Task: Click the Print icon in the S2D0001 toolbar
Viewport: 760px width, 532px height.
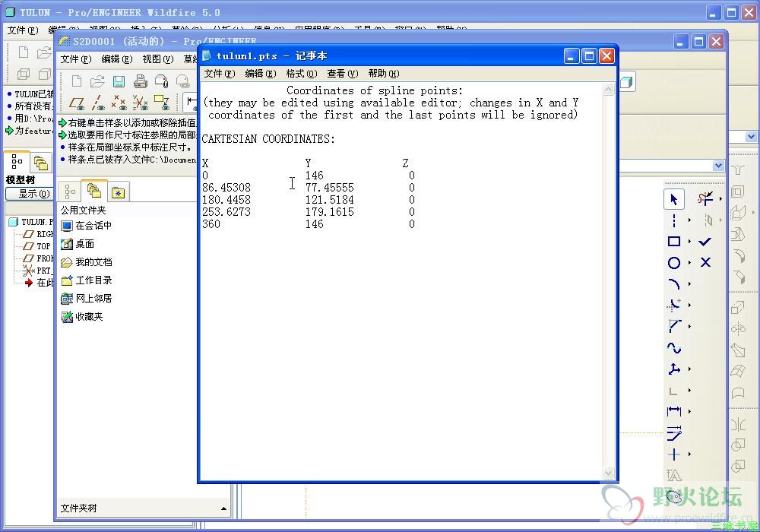Action: click(140, 81)
